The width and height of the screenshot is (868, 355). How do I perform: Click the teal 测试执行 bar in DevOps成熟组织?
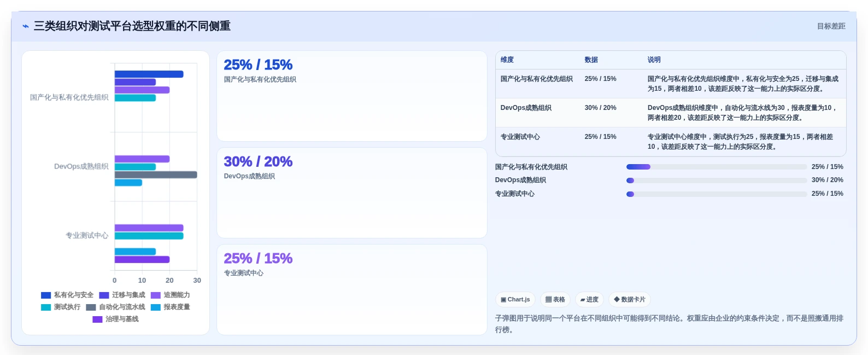coord(135,167)
